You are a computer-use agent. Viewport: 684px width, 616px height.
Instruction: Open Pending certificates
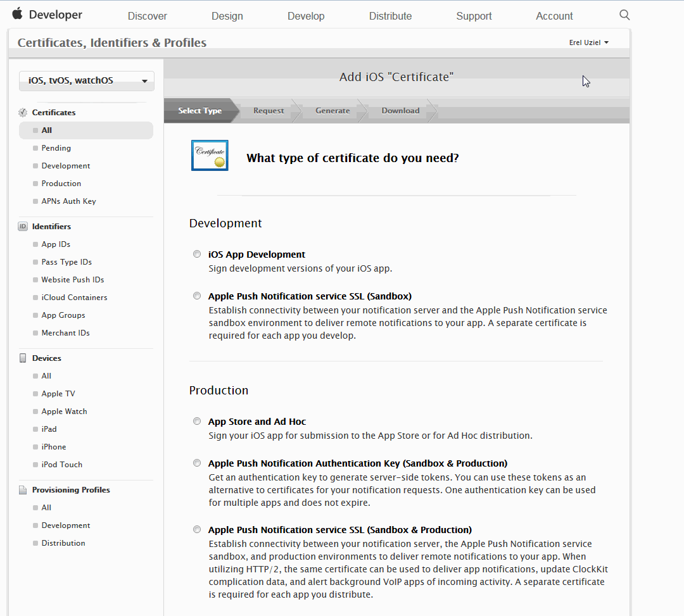click(x=56, y=148)
